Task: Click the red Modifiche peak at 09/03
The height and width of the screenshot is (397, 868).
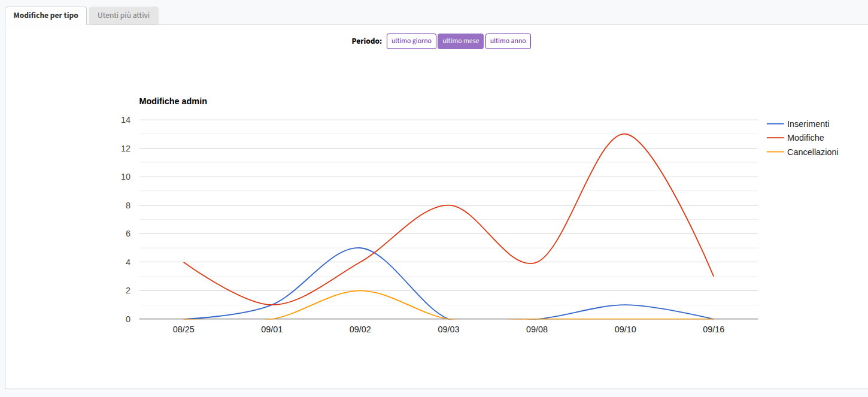Action: 448,205
